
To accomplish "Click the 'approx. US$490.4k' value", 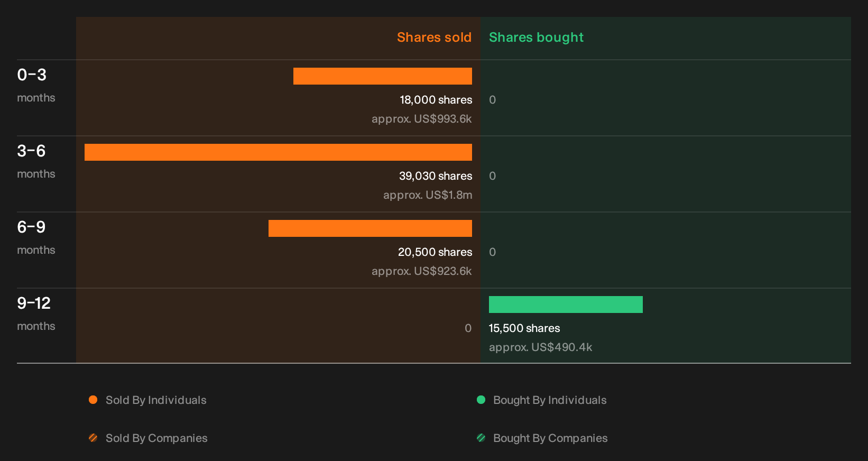I will (540, 347).
